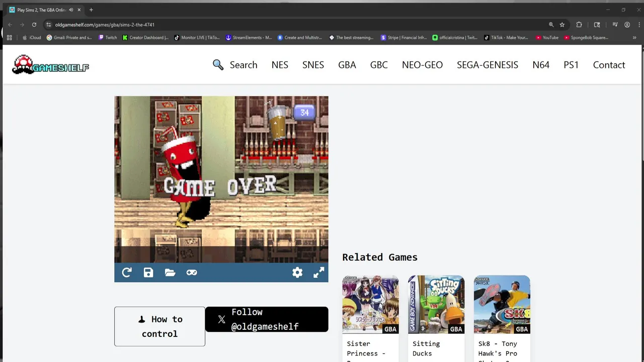Go to N64 games section
Viewport: 644px width, 362px height.
[541, 65]
